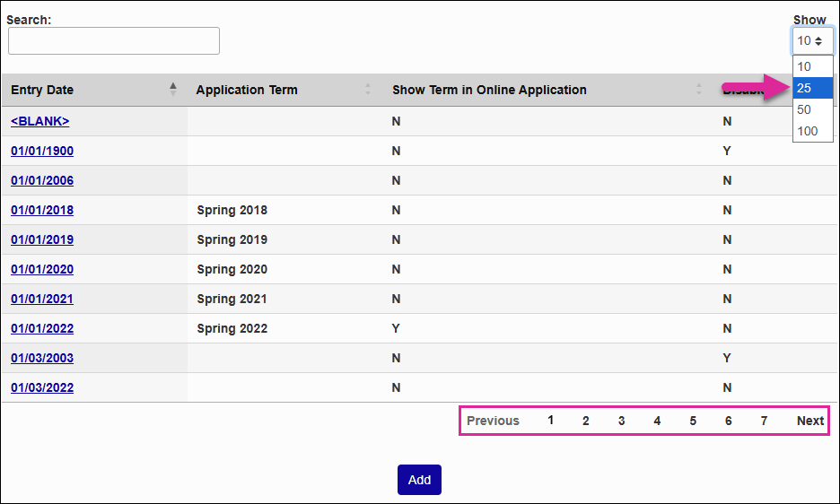Go to page 6

(728, 421)
